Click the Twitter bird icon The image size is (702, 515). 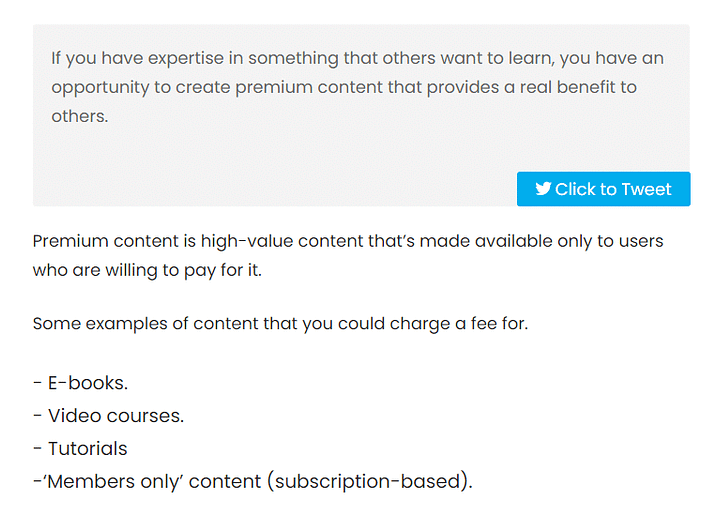543,189
